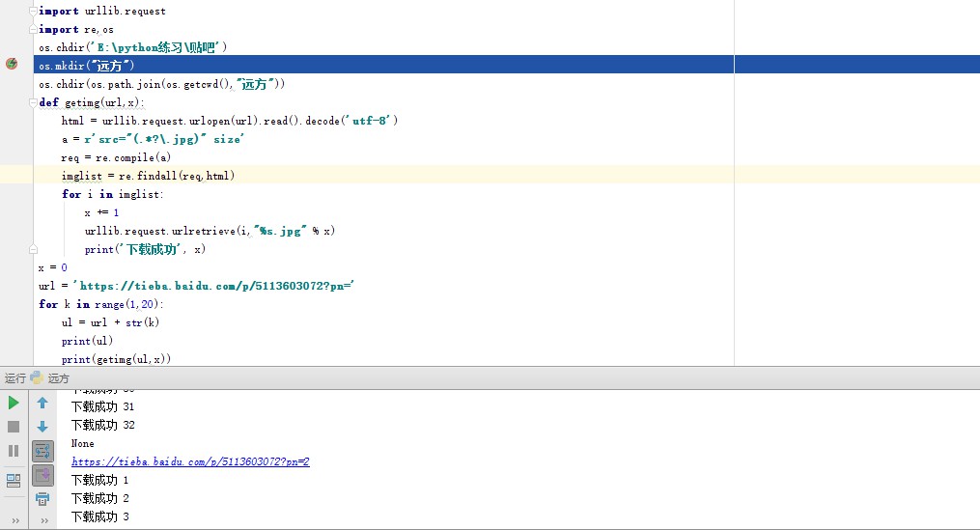
Task: Select the 远方 run configuration tab
Action: tap(59, 378)
